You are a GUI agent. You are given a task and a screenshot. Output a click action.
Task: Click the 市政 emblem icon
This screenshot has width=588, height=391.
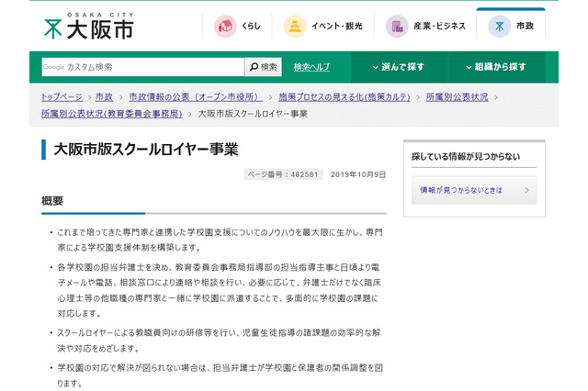tap(500, 26)
